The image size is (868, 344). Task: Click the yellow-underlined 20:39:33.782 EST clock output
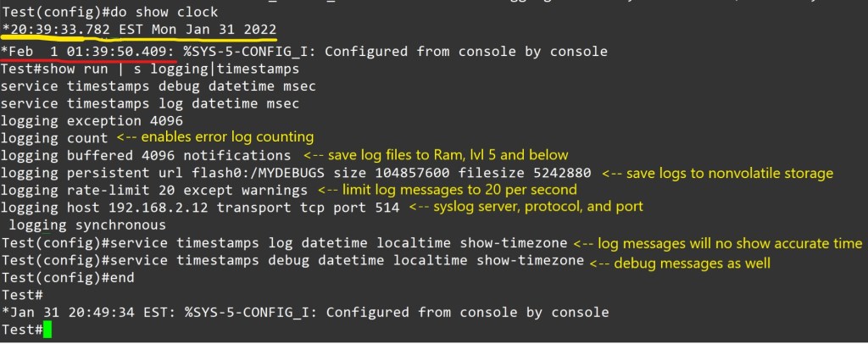pyautogui.click(x=140, y=31)
